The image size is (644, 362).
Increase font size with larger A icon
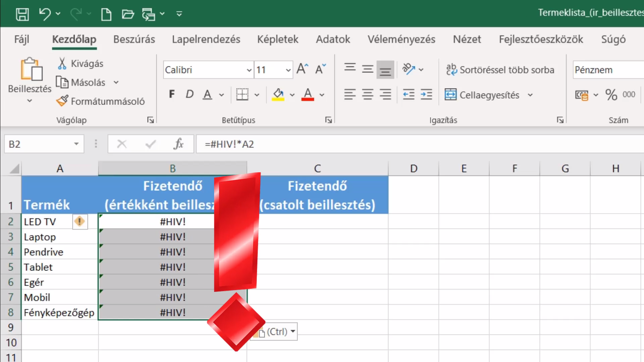(302, 69)
